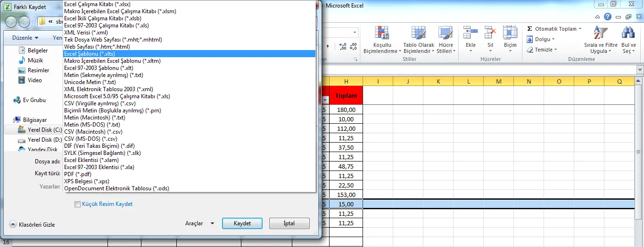Viewport: 644px width, 247px height.
Task: Expand the Otomatik Toplam dropdown arrow
Action: tap(580, 29)
